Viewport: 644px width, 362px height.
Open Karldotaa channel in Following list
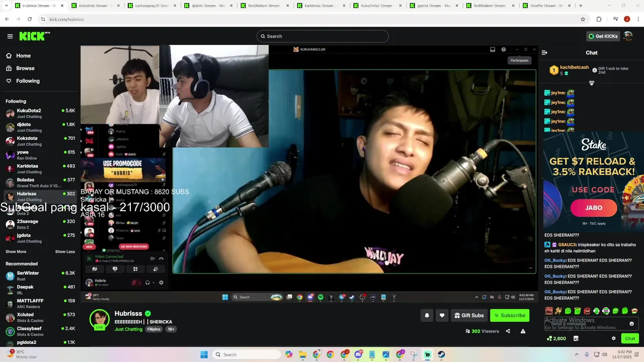click(x=40, y=168)
